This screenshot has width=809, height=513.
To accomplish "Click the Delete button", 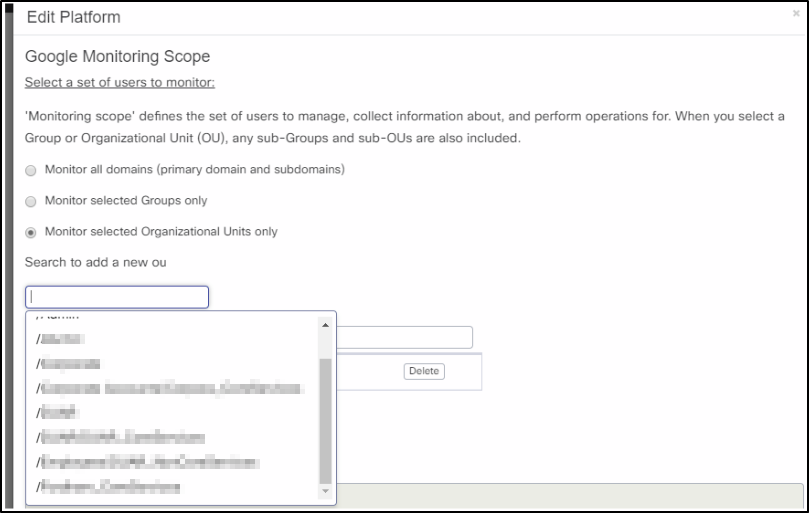I will tap(424, 371).
